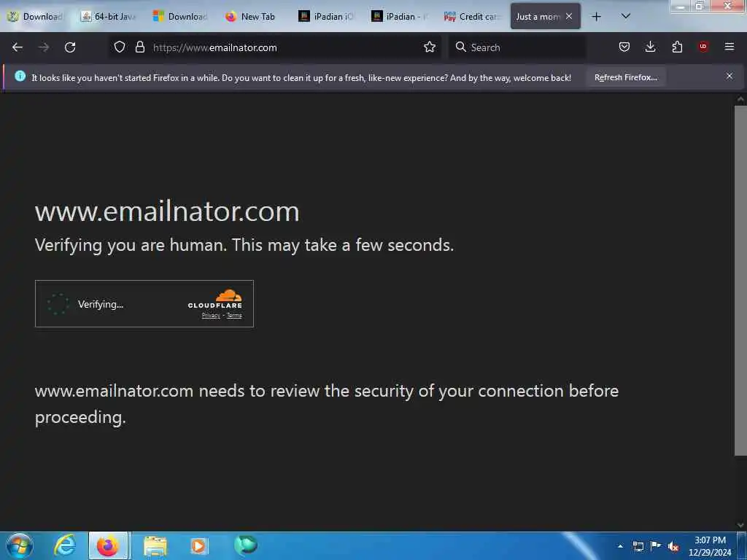Open the Action Center flag icon
The height and width of the screenshot is (560, 747).
tap(656, 545)
